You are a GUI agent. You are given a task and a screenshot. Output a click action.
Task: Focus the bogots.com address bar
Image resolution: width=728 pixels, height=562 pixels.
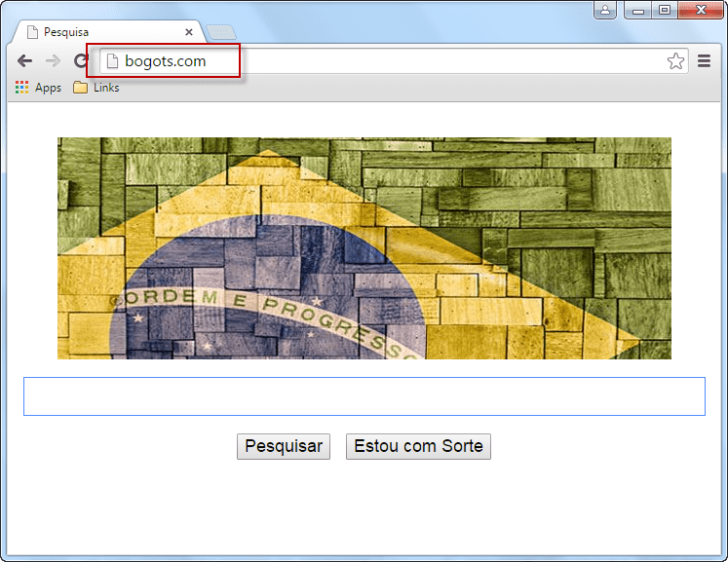coord(394,60)
